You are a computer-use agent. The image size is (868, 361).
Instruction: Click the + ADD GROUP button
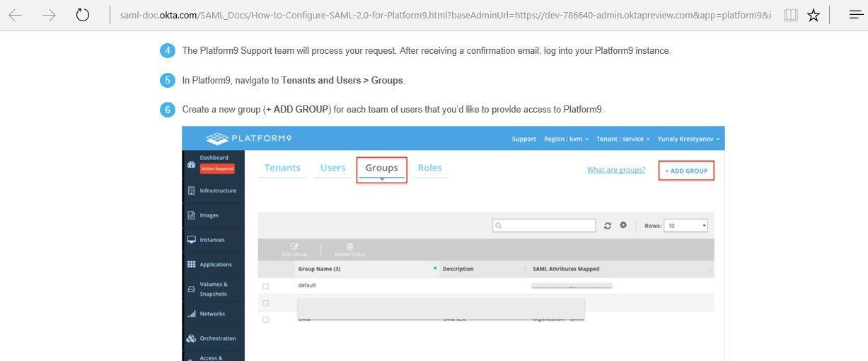point(686,171)
